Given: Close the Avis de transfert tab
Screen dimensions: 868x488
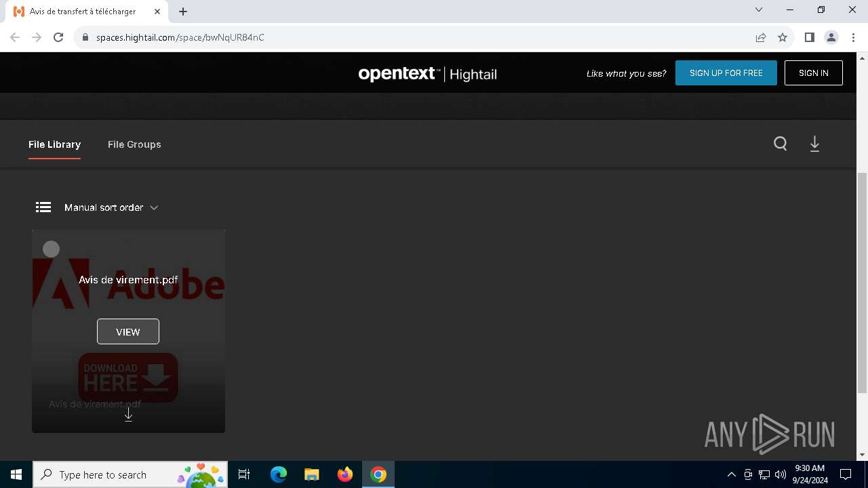Looking at the screenshot, I should click(x=157, y=12).
